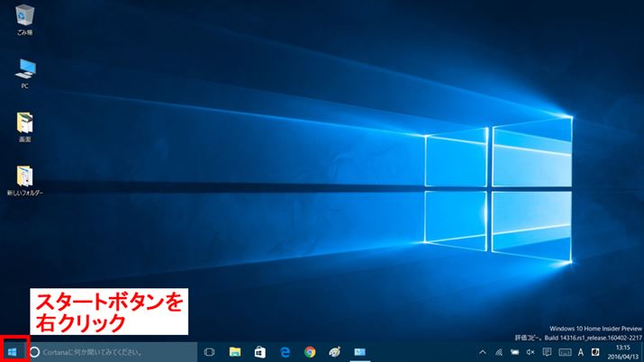
Task: Click the Cortana search box
Action: [110, 352]
